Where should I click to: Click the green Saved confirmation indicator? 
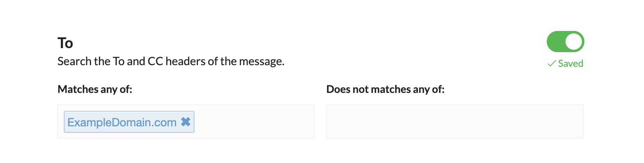[566, 64]
